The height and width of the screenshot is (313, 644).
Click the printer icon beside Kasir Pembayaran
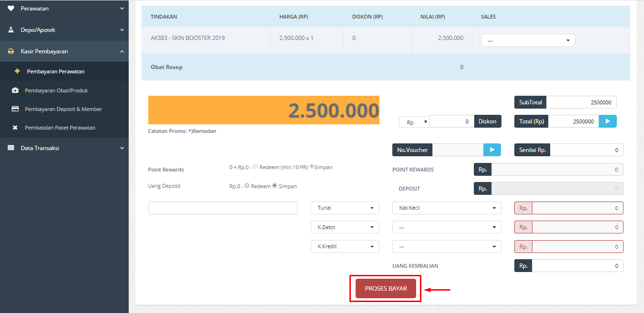pos(11,51)
